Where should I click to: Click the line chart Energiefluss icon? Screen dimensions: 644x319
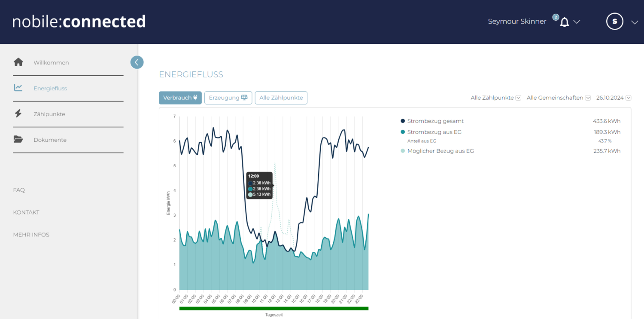click(18, 88)
